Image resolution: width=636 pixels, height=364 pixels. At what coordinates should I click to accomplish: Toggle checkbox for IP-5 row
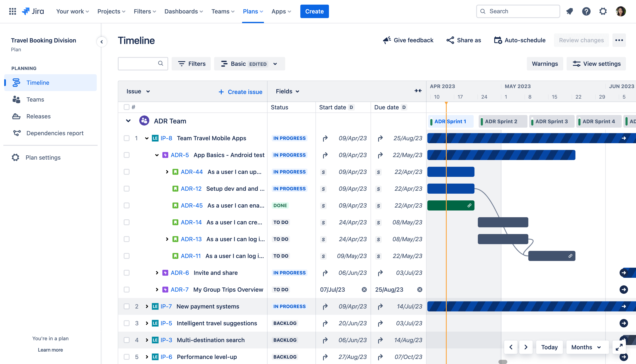(x=126, y=323)
